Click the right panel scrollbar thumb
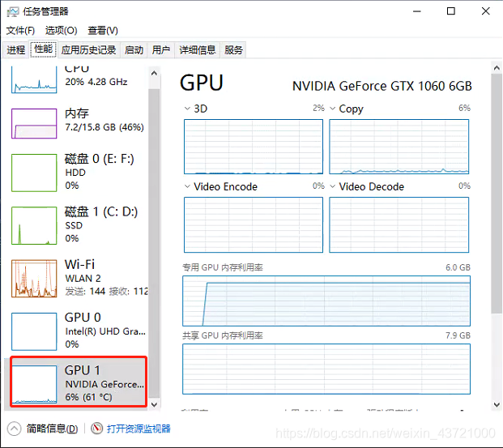503x448 pixels. click(497, 194)
